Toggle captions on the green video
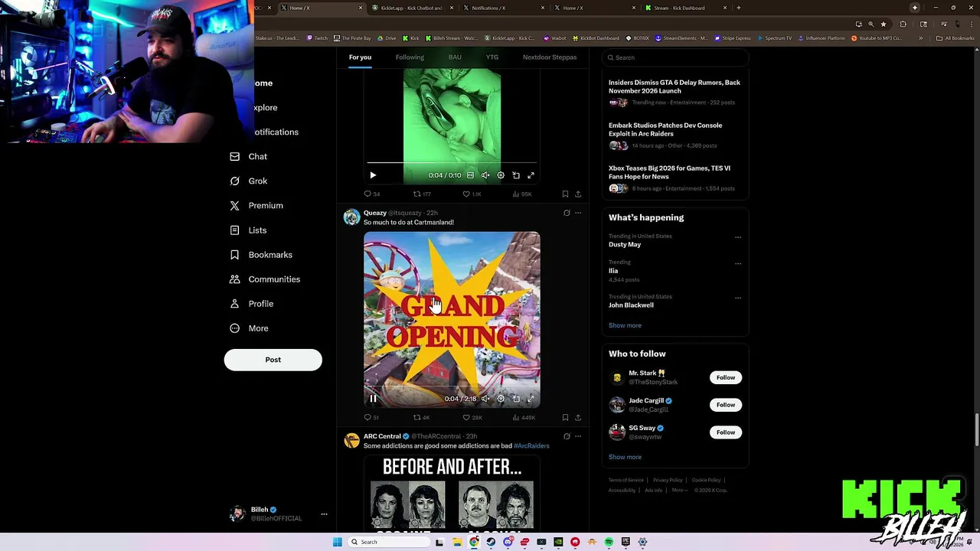Screen dimensions: 980x551 click(x=470, y=175)
